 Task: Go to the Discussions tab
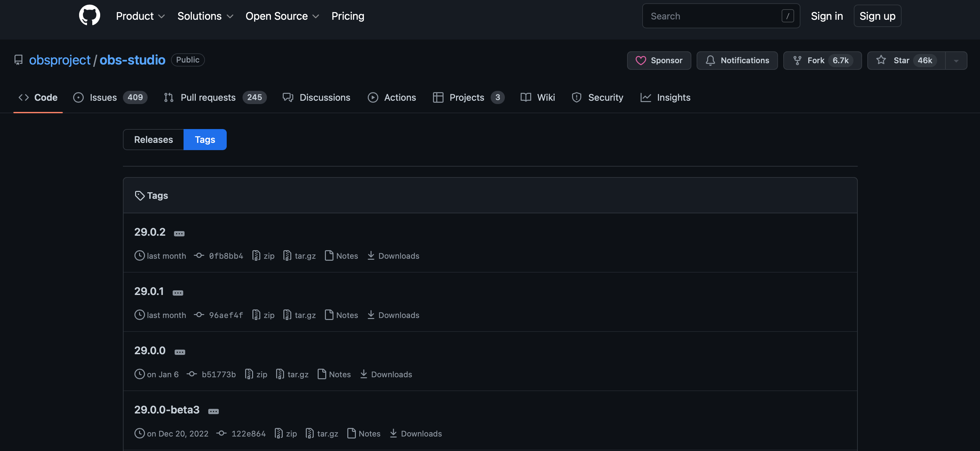pyautogui.click(x=316, y=97)
